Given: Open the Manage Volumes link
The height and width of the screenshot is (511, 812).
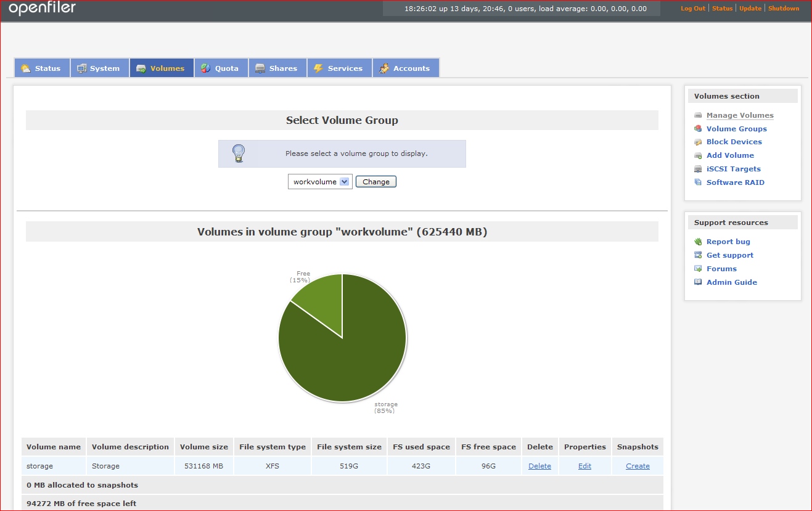Looking at the screenshot, I should pos(740,115).
